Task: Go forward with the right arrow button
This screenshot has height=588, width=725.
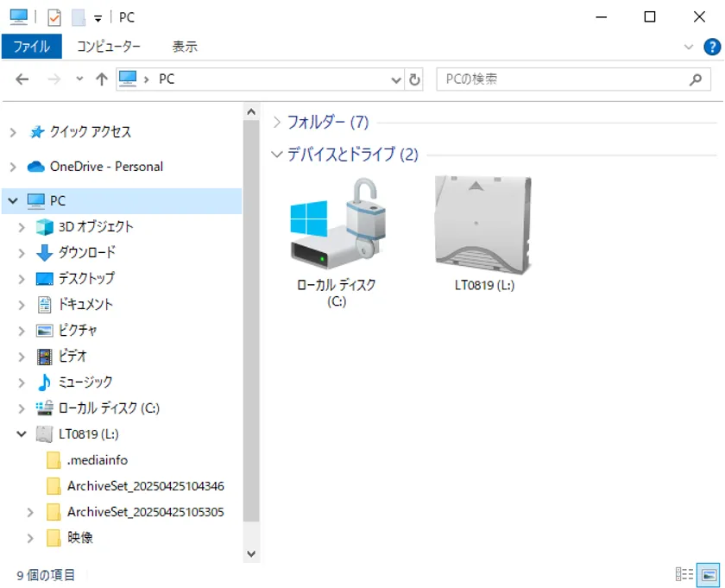Action: coord(54,79)
